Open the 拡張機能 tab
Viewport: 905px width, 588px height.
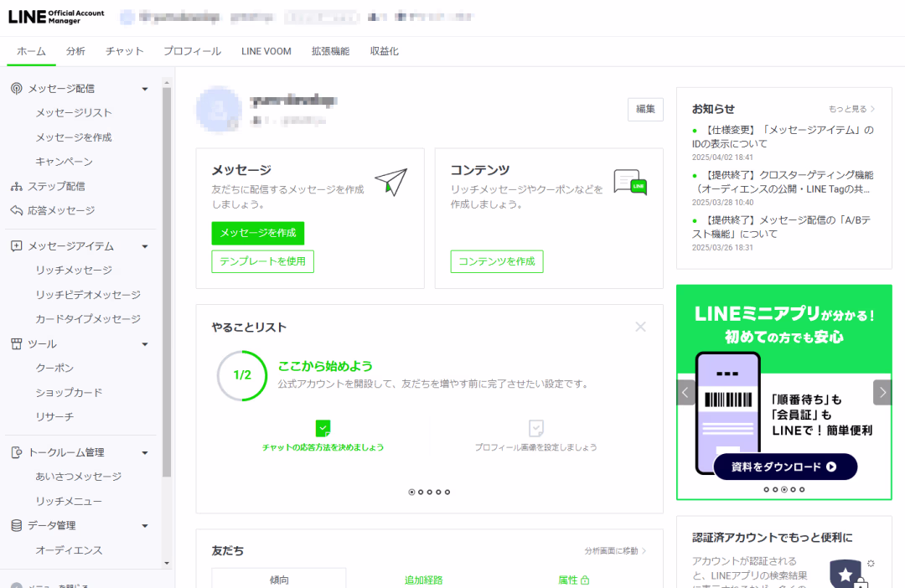coord(331,51)
